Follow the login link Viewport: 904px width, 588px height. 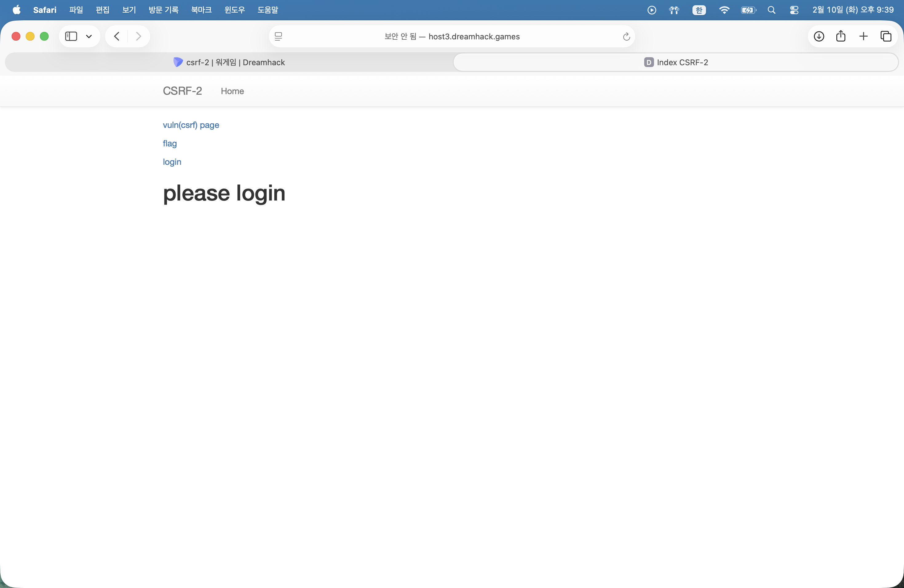[x=172, y=162]
